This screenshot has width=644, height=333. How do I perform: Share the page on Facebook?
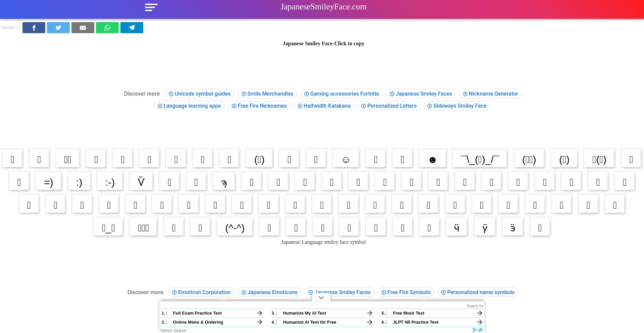coord(34,28)
